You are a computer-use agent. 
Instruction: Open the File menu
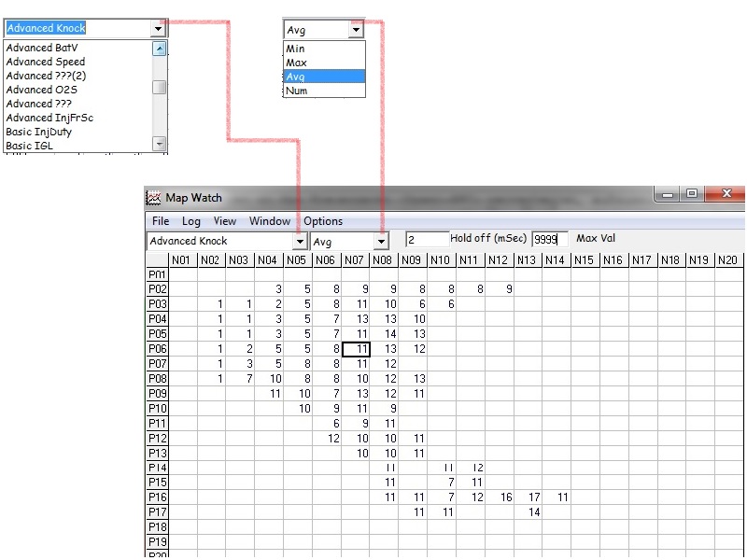161,221
